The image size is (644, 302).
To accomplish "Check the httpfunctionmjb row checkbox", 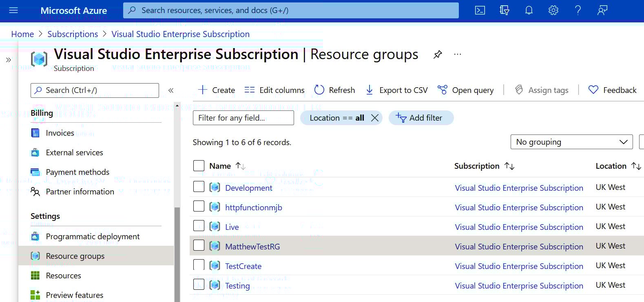I will point(199,206).
